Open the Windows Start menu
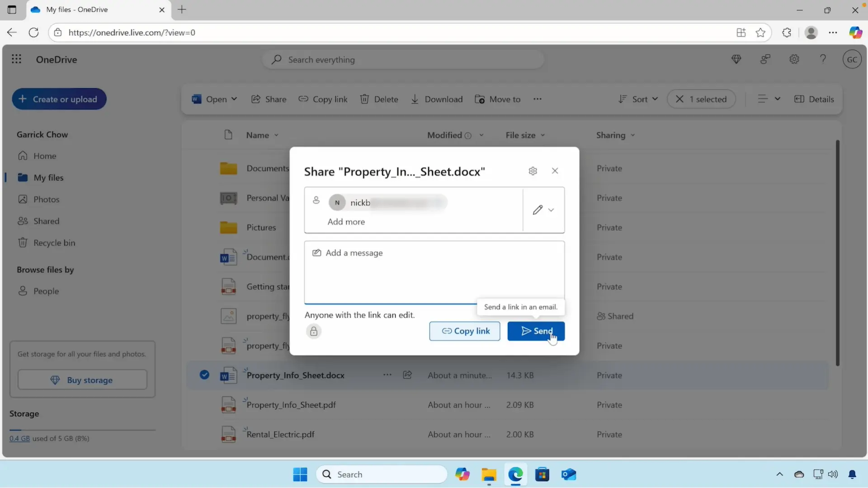 click(x=300, y=474)
